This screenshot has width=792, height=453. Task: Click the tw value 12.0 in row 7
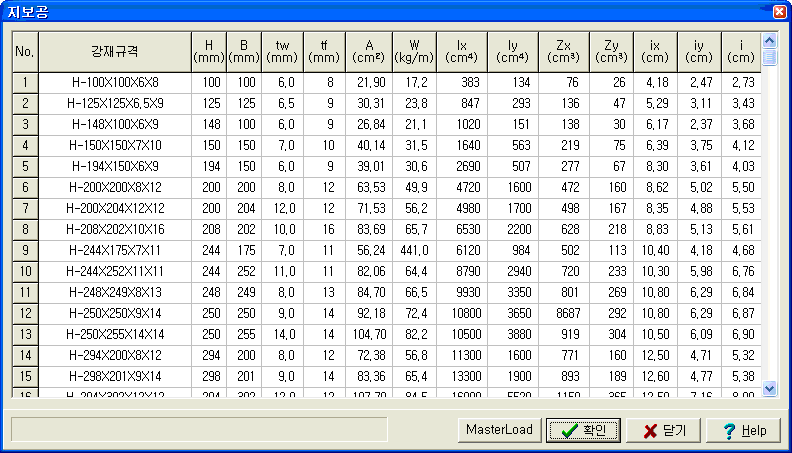(x=282, y=209)
